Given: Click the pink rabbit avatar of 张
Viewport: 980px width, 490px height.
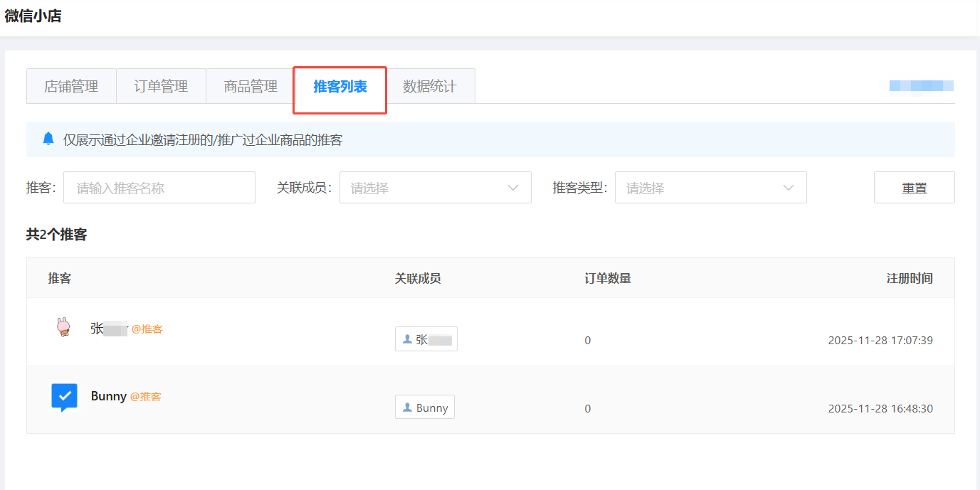Looking at the screenshot, I should tap(64, 327).
